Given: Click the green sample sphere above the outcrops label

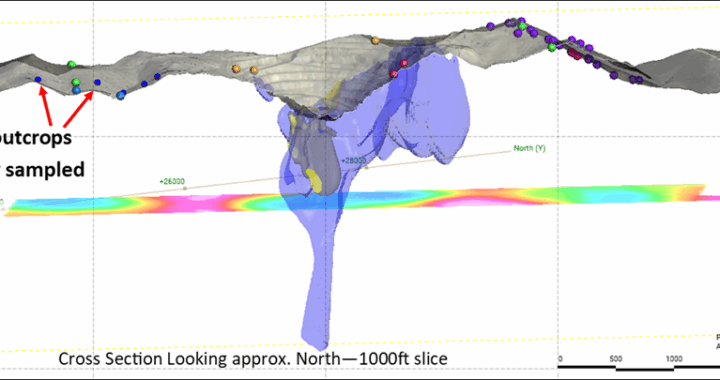Looking at the screenshot, I should [71, 64].
